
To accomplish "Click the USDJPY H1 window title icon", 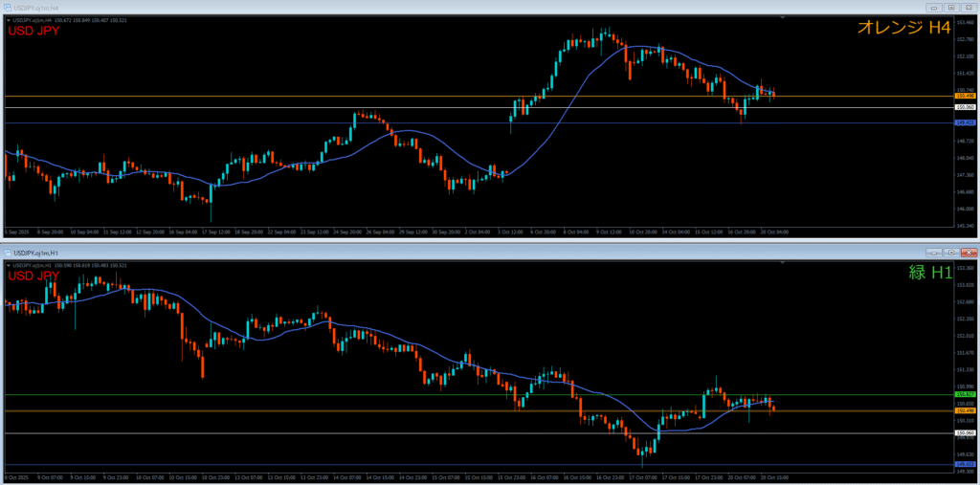I will [x=7, y=252].
